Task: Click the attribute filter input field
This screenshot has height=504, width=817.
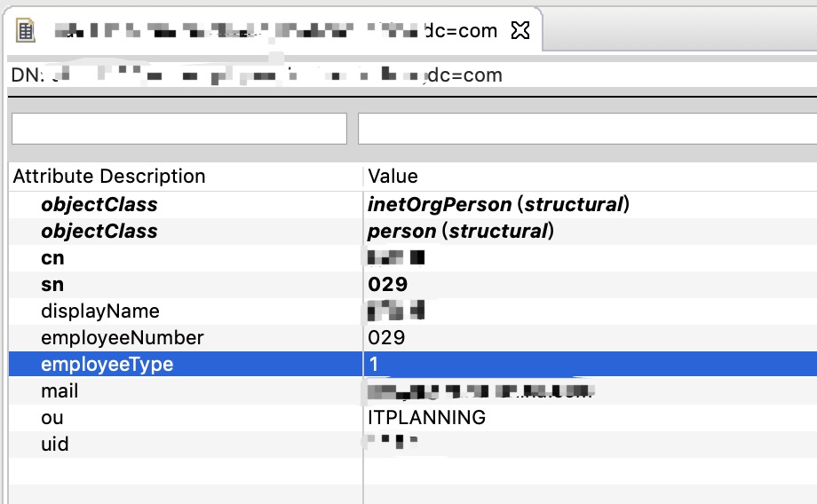Action: tap(179, 129)
